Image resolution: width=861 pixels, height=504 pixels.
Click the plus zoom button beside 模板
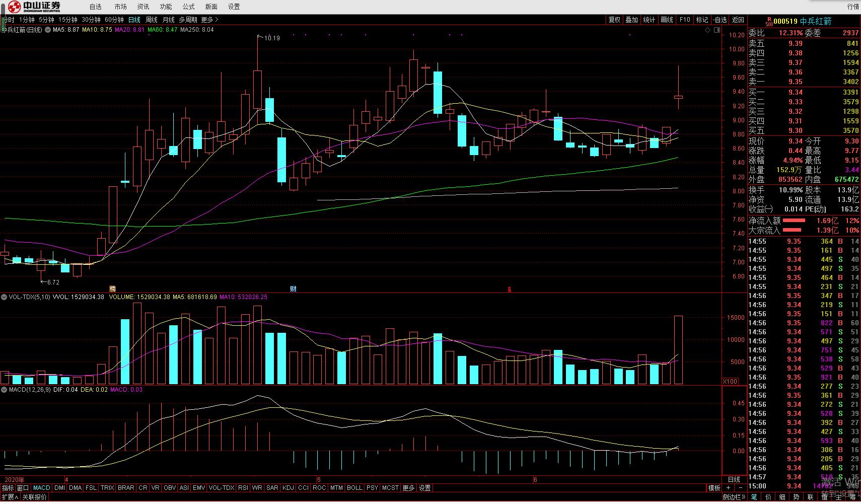pyautogui.click(x=728, y=488)
